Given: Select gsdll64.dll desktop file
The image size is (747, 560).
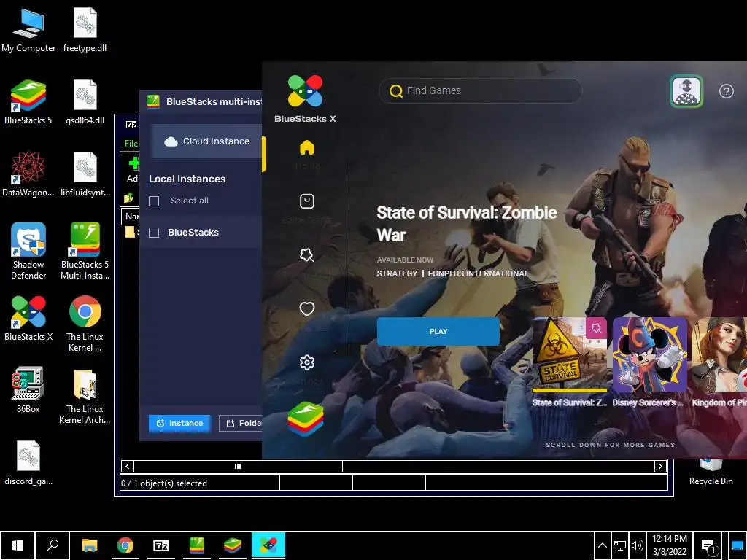Looking at the screenshot, I should coord(85,102).
